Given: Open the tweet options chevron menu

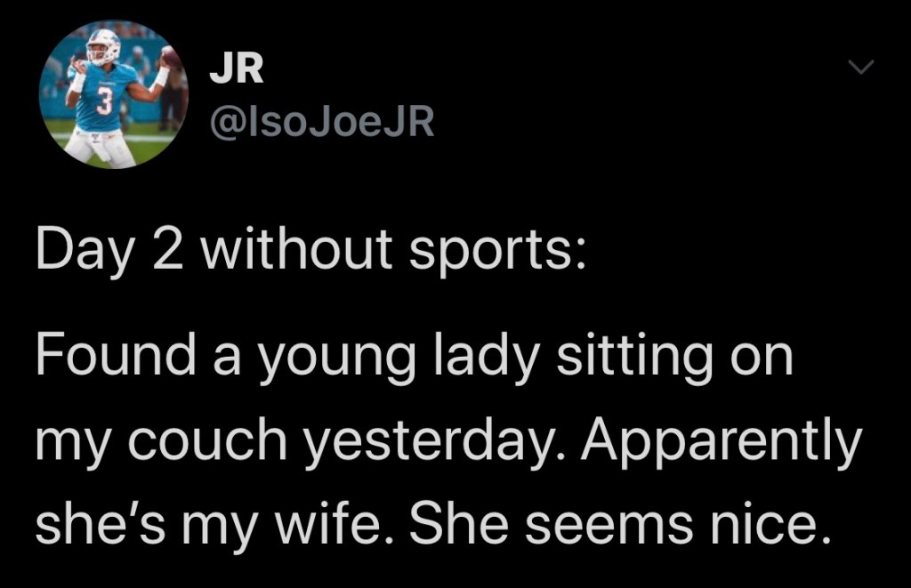Looking at the screenshot, I should 863,68.
